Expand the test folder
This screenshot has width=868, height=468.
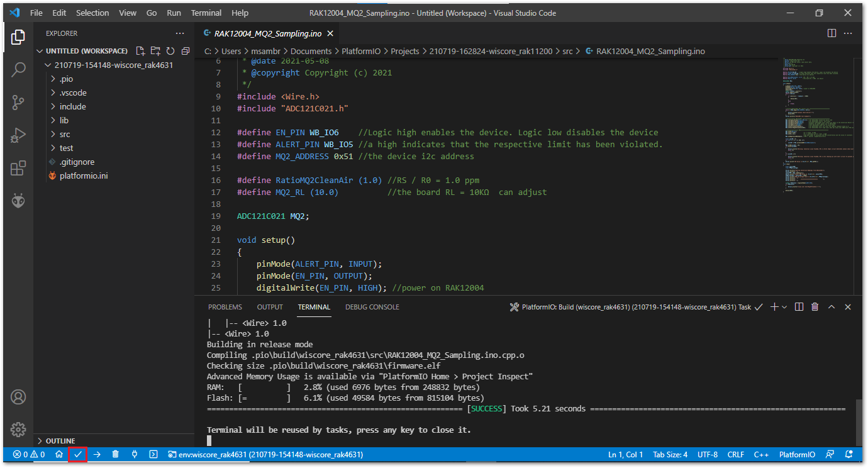pyautogui.click(x=66, y=148)
